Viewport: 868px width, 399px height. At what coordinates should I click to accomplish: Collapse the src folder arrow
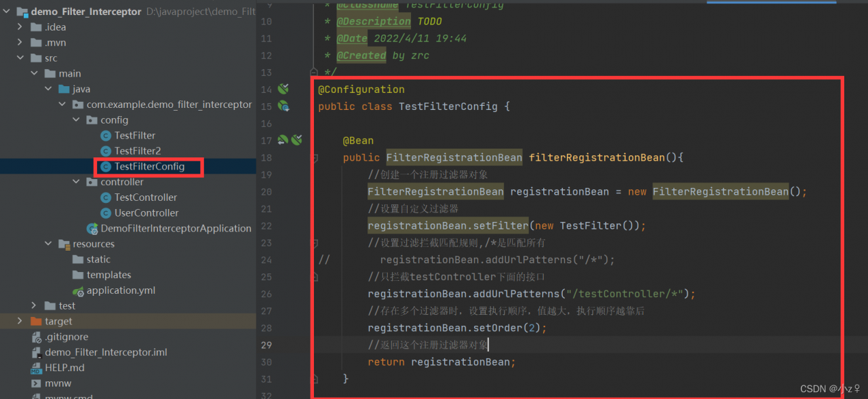point(20,58)
